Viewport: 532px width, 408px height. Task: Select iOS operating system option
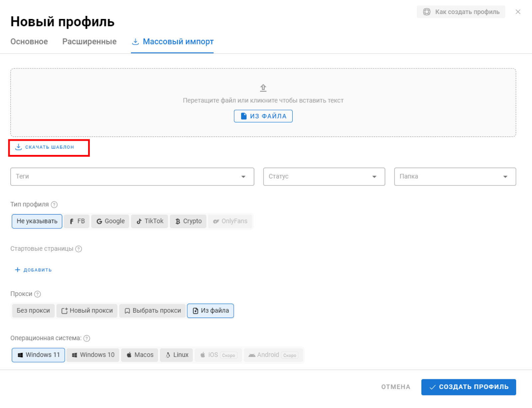click(x=218, y=355)
